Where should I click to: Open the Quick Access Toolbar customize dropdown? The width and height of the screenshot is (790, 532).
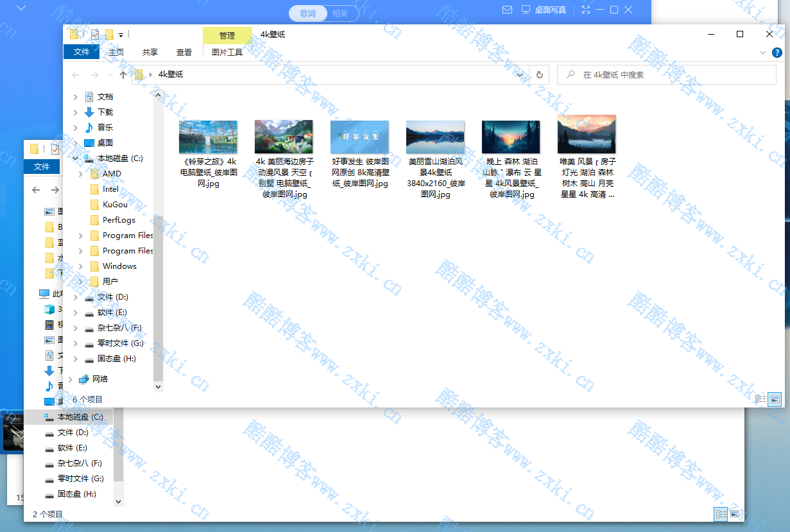[x=121, y=35]
